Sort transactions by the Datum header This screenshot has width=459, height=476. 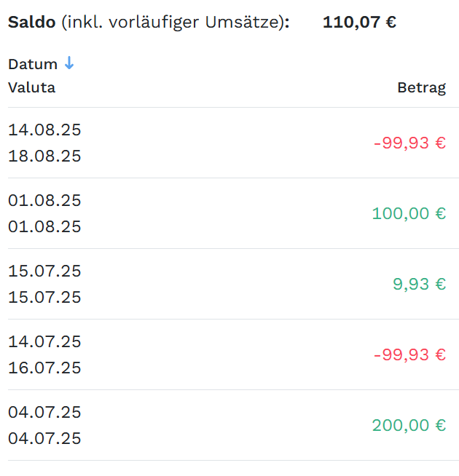[33, 64]
